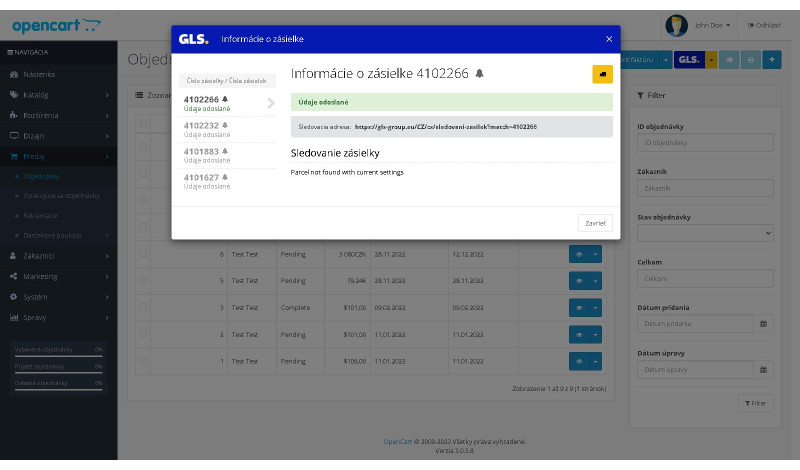The image size is (800, 470).
Task: Expand the Správy menu
Action: pos(59,317)
